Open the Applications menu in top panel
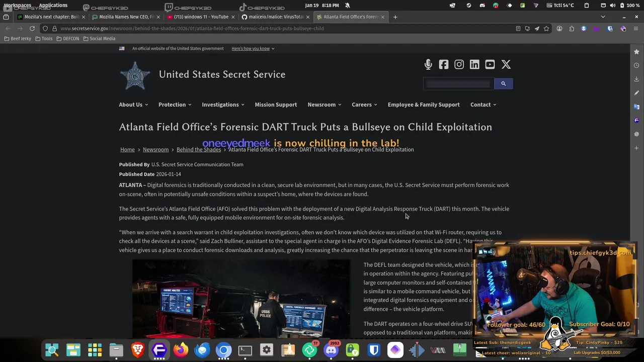The width and height of the screenshot is (644, 362). click(x=53, y=5)
